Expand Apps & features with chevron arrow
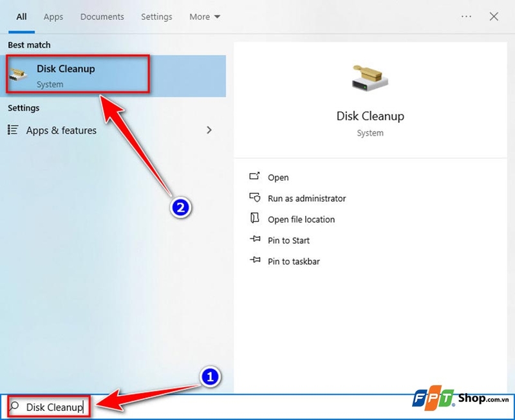Viewport: 515px width, 420px height. 209,130
